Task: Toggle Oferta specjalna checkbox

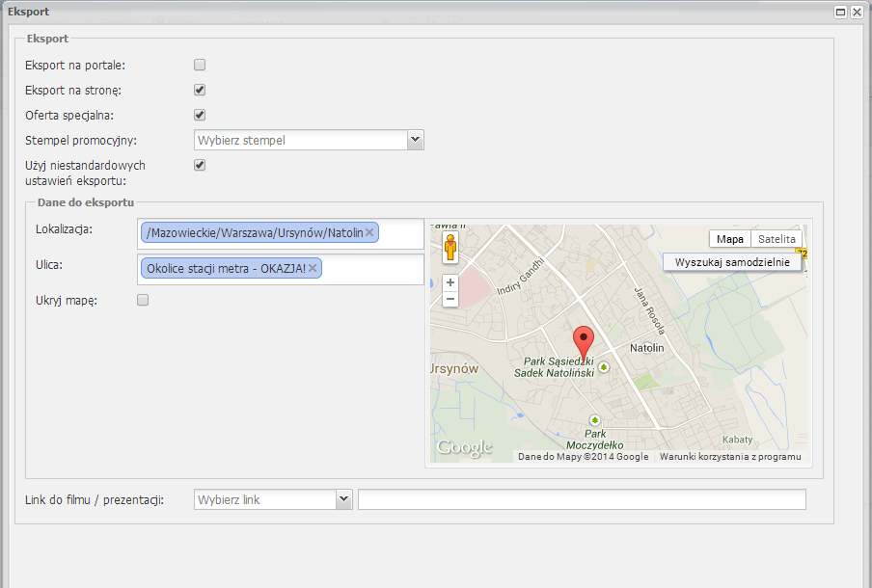Action: [200, 115]
